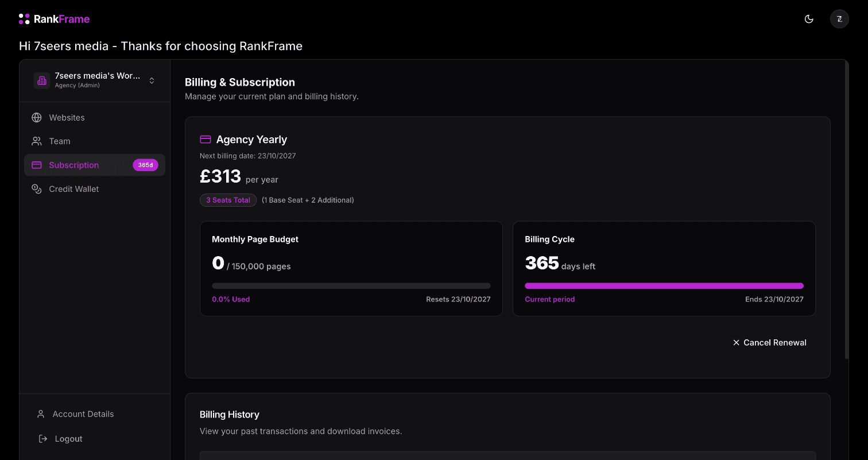
Task: Click the card icon beside Agency Yearly
Action: (205, 140)
